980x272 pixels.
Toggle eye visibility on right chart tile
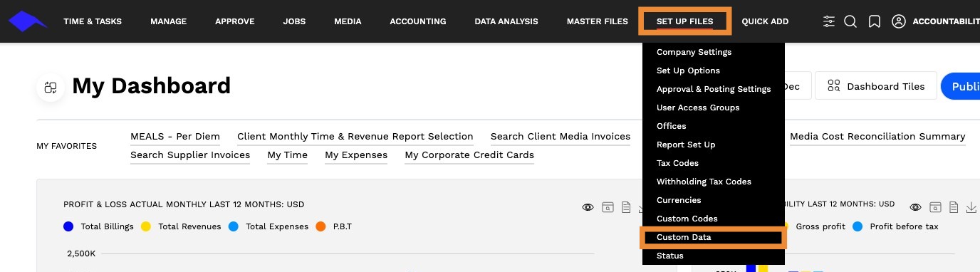[x=916, y=207]
